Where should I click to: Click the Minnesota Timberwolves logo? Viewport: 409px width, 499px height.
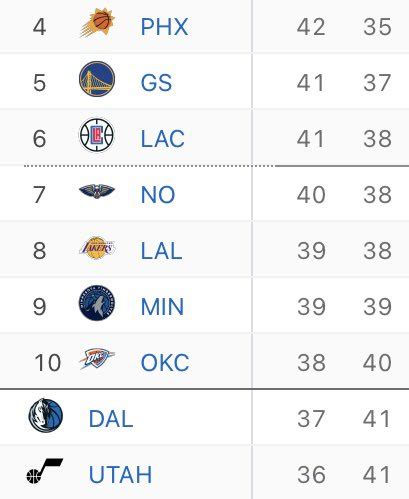pos(97,303)
